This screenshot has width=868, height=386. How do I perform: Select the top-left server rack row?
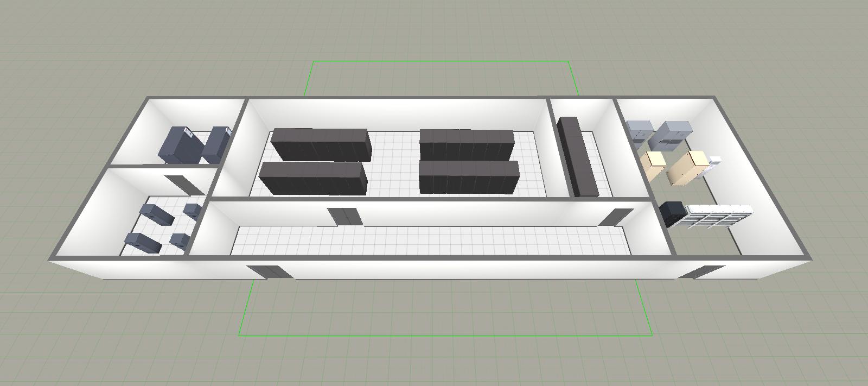click(x=321, y=144)
